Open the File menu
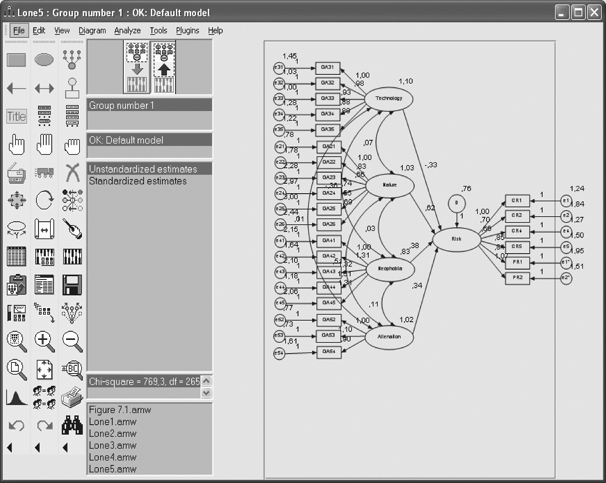This screenshot has height=483, width=606. (x=18, y=31)
